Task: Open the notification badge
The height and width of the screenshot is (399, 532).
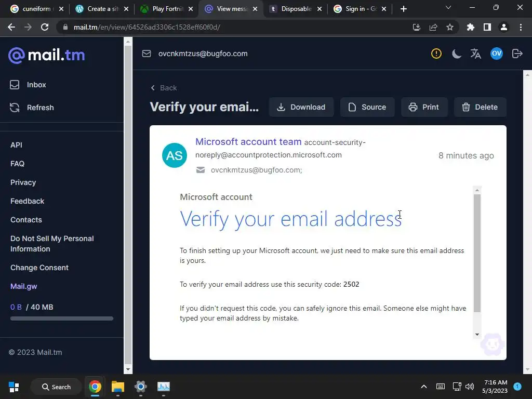Action: (x=517, y=387)
